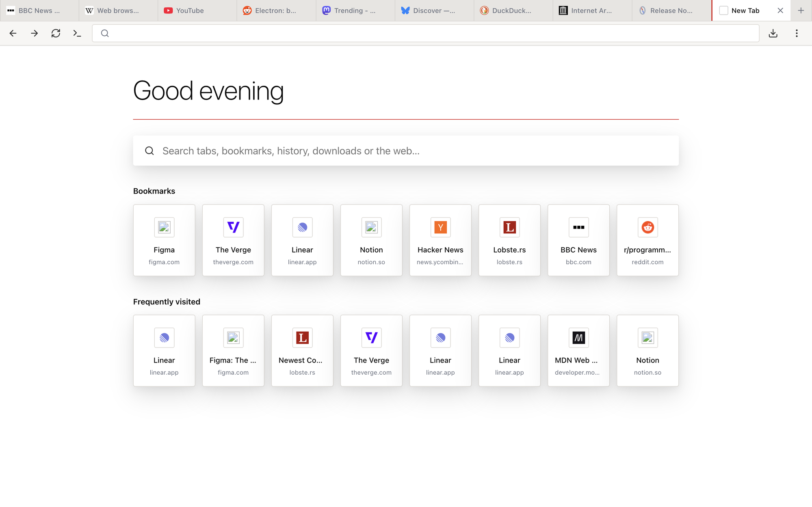Switch to the BBC News tab
The height and width of the screenshot is (507, 812).
[39, 11]
